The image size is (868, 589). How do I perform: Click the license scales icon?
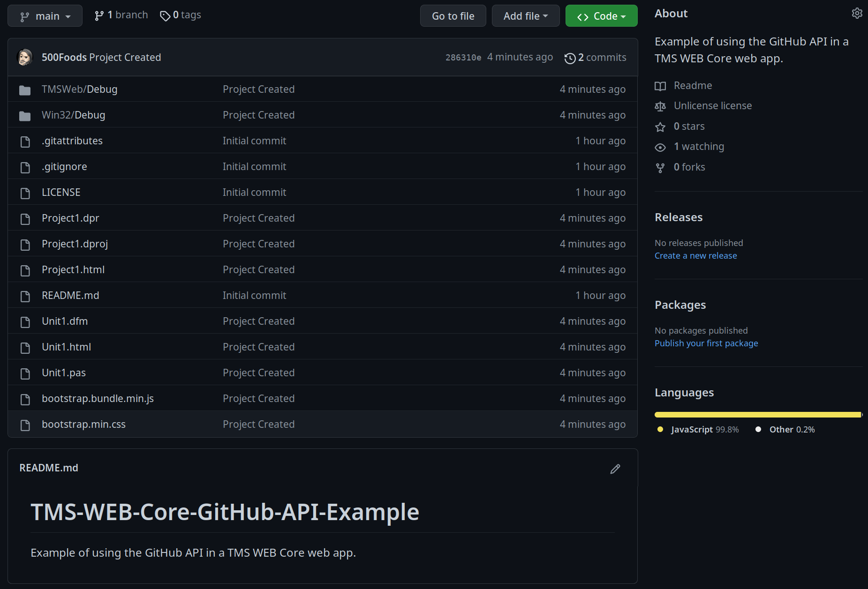[x=660, y=106]
